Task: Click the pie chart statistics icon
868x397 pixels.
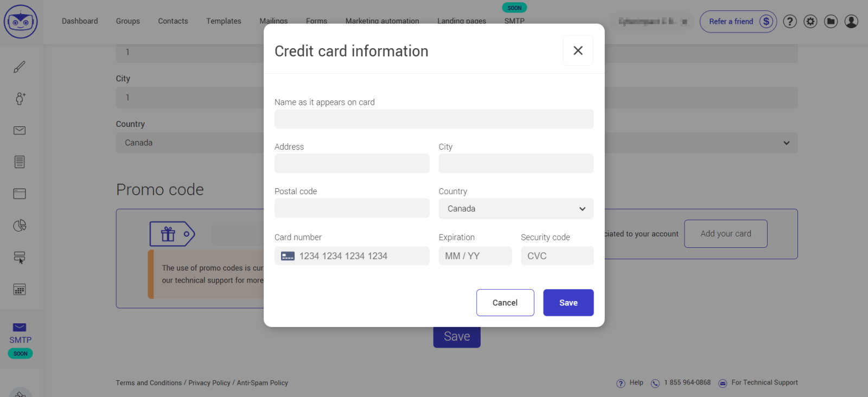Action: coord(20,226)
